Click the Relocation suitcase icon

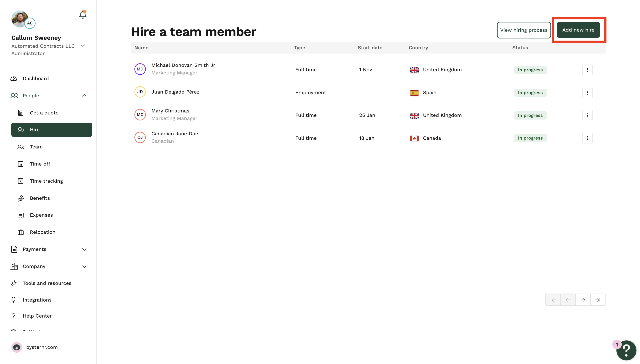[x=21, y=232]
